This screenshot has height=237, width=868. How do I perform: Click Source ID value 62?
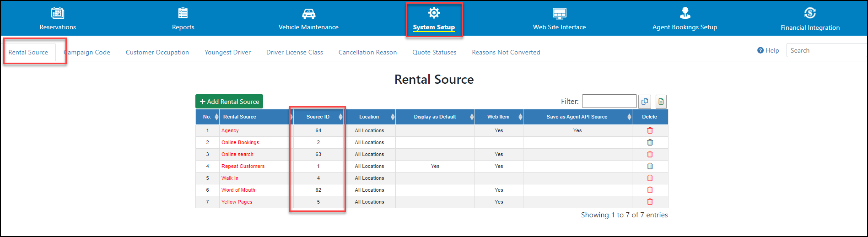[318, 190]
